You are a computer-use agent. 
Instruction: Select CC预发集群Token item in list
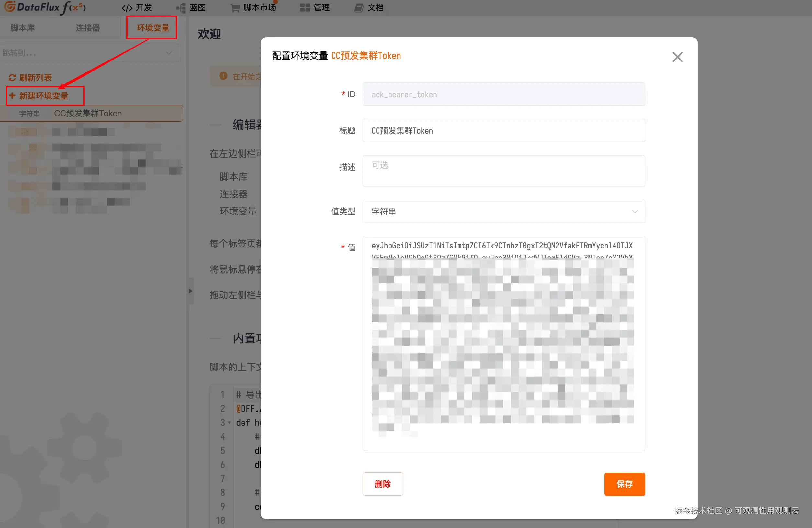88,113
